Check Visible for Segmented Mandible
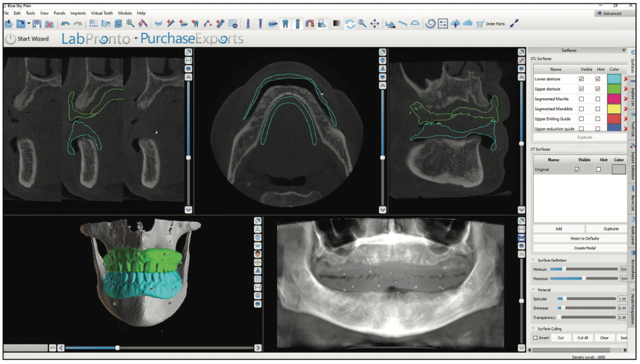This screenshot has width=640, height=364. coord(581,109)
